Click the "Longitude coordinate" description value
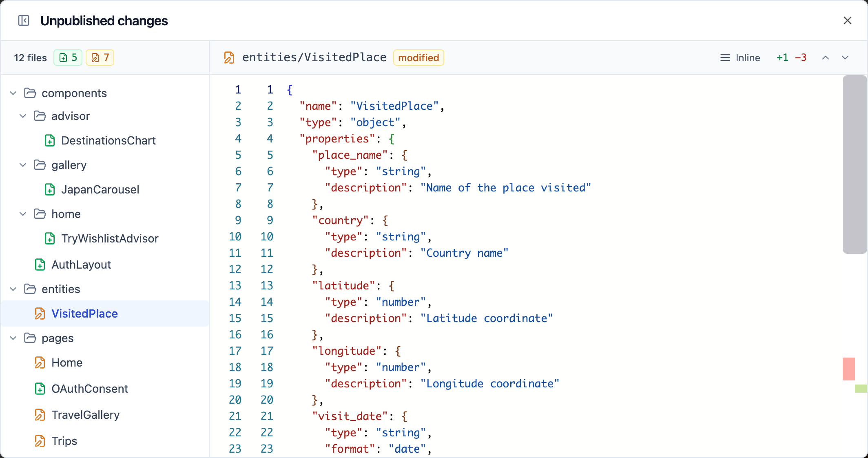 pos(490,384)
